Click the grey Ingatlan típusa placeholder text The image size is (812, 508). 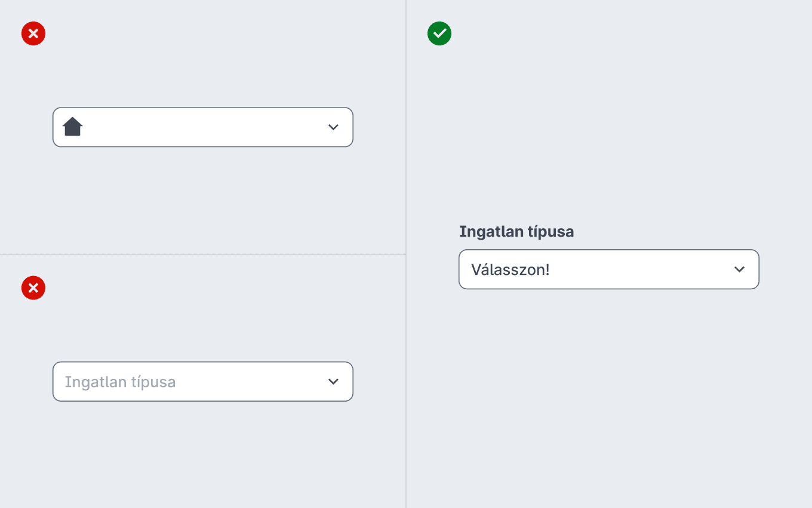(x=120, y=382)
